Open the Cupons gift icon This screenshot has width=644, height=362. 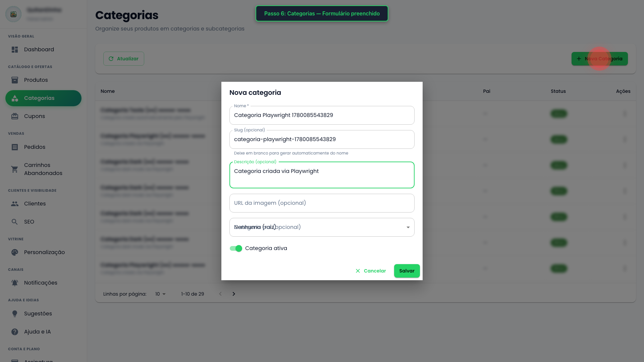click(x=15, y=116)
